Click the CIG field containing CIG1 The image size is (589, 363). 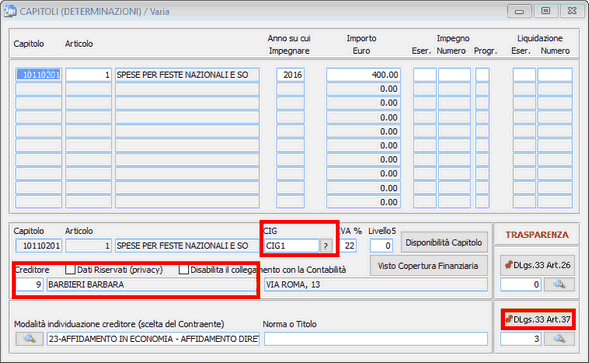click(291, 246)
